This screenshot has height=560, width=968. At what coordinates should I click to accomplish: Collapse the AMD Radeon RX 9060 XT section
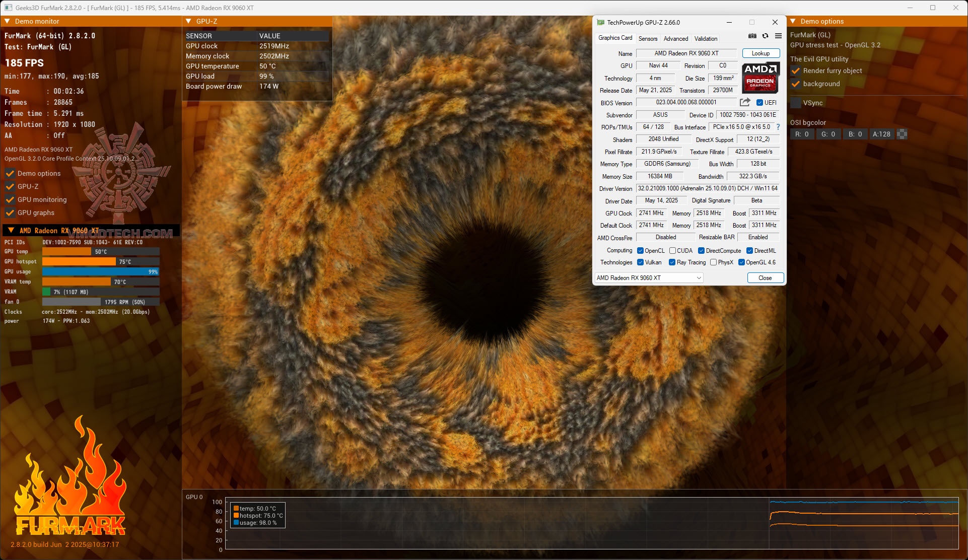(11, 231)
